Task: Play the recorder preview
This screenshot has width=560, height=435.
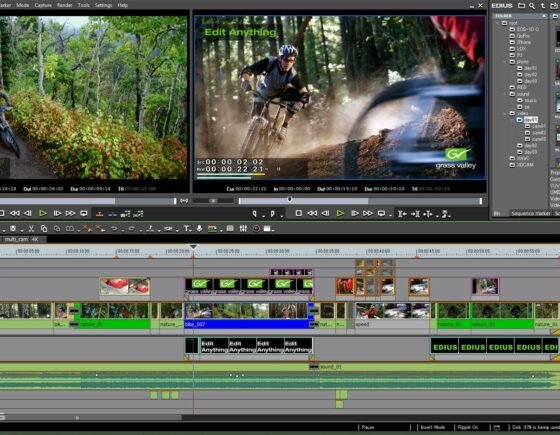Action: click(x=340, y=213)
